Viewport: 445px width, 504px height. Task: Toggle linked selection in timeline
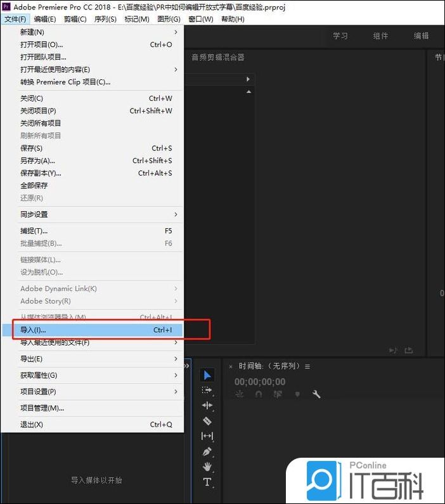click(278, 394)
